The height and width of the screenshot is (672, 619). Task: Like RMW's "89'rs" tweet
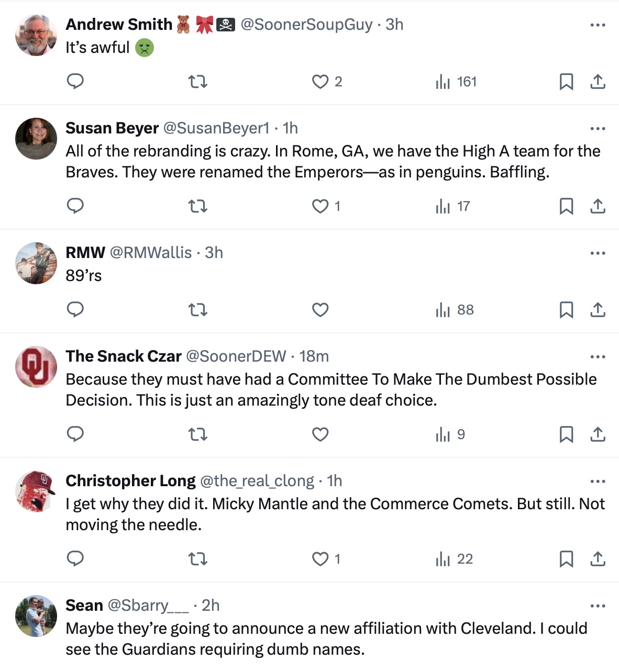(x=320, y=310)
